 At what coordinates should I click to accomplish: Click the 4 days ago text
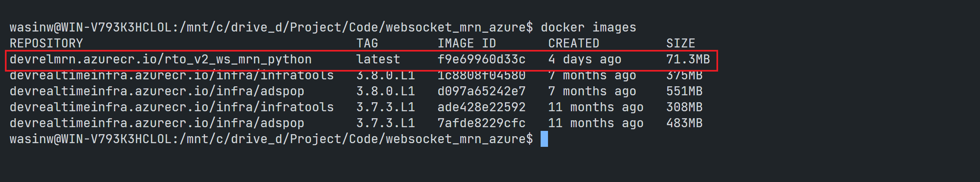pos(585,60)
